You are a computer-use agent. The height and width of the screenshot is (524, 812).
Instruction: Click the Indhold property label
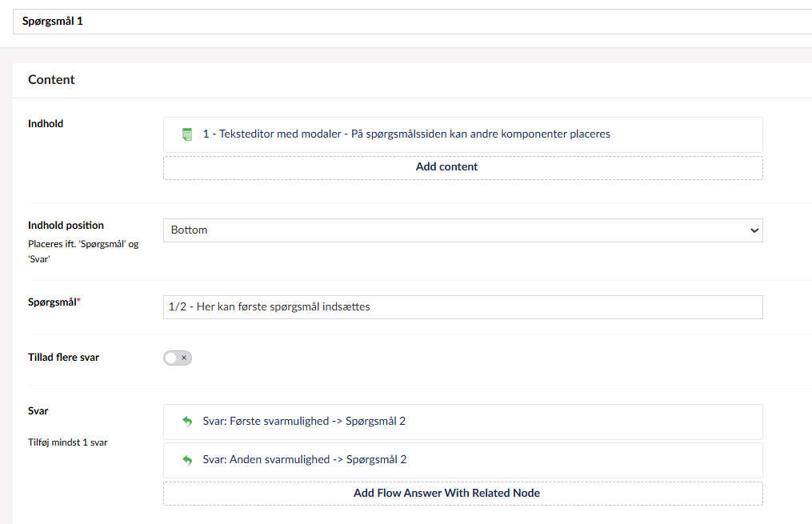(x=46, y=124)
